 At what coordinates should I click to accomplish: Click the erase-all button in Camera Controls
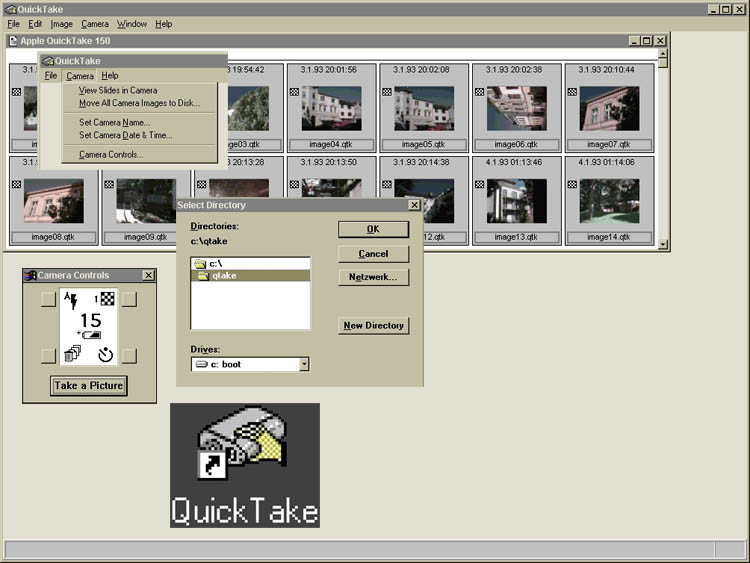tap(48, 356)
